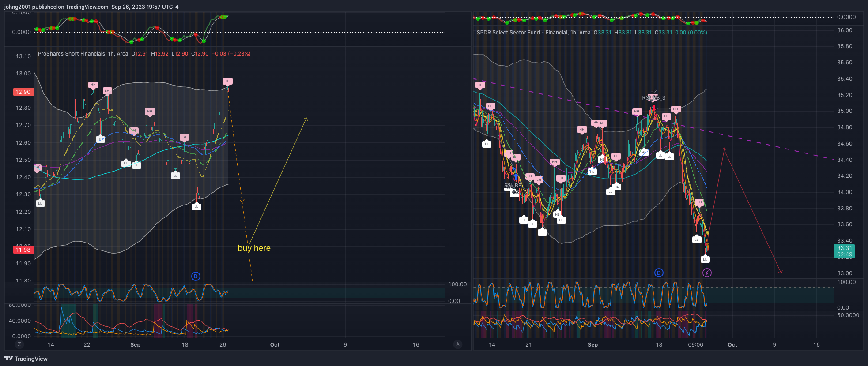Click the green 33.31 countdown price label

(x=844, y=251)
